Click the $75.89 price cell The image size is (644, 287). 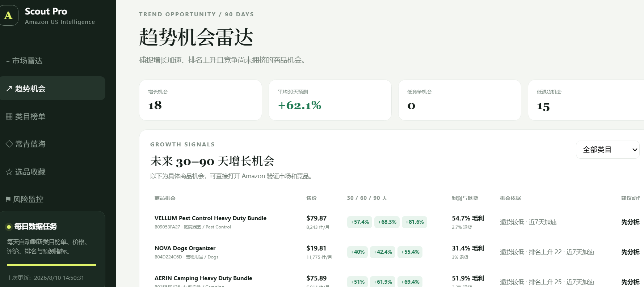[x=316, y=278]
